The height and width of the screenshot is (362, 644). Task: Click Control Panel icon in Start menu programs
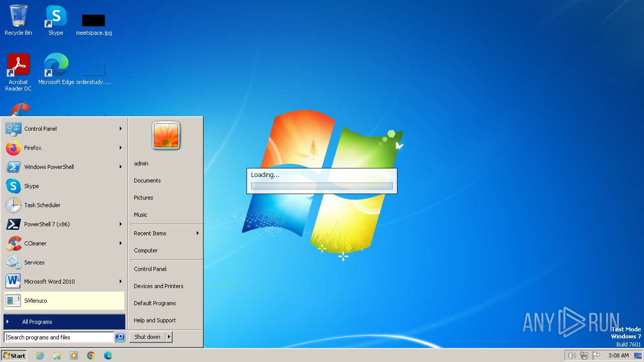(x=13, y=129)
